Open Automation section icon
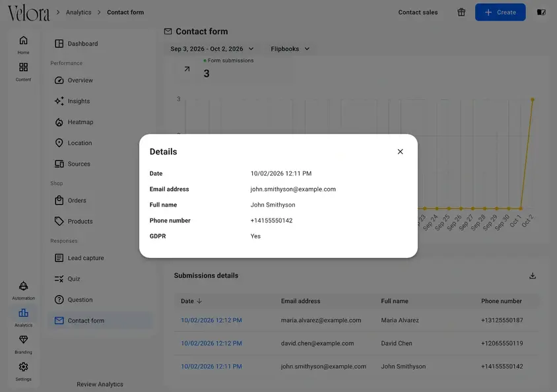The image size is (557, 392). (24, 286)
